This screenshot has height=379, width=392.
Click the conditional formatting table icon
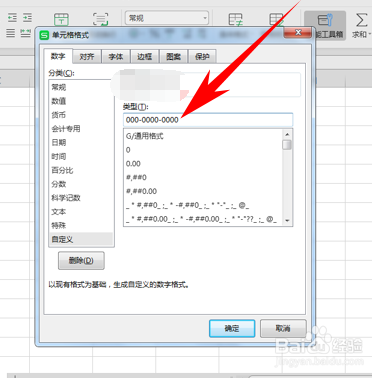[235, 19]
